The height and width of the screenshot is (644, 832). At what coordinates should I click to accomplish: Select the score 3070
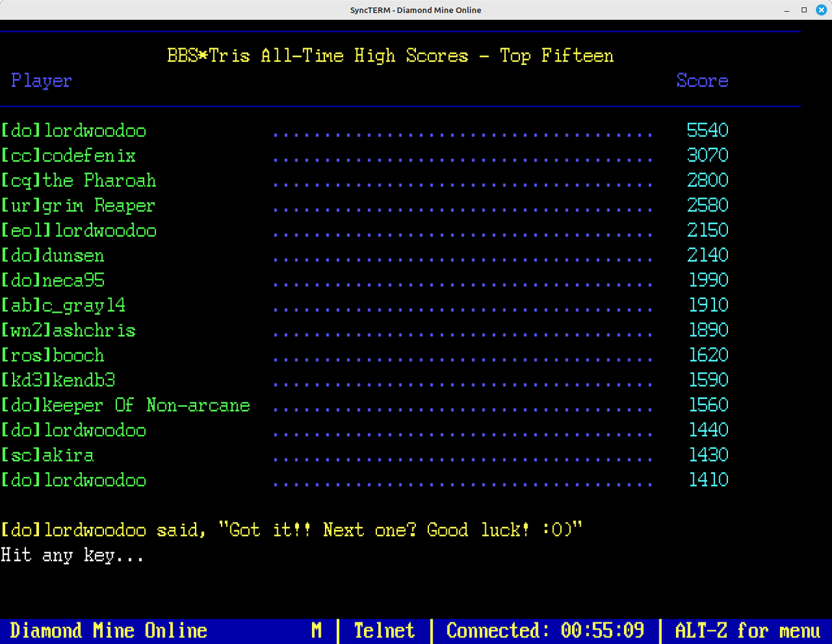(x=708, y=155)
